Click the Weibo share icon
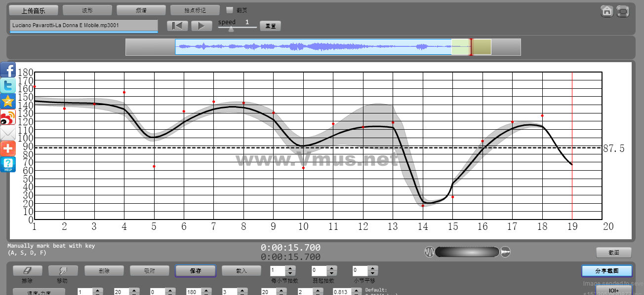Screen dimensions: 644x295 pyautogui.click(x=8, y=117)
